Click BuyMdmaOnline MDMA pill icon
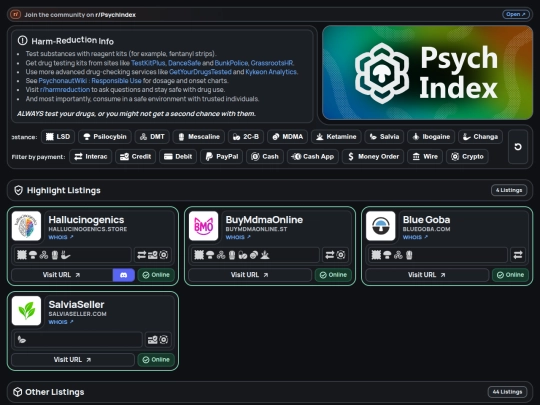The width and height of the screenshot is (540, 405). click(x=254, y=255)
